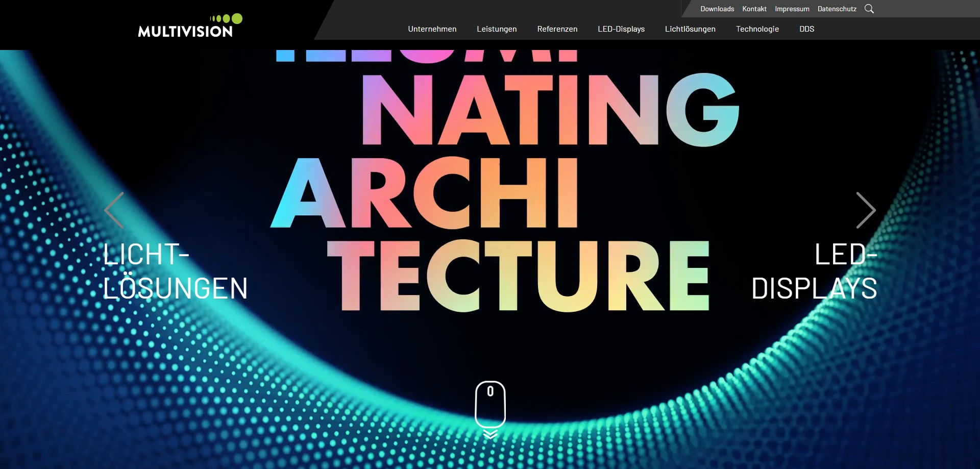Screen dimensions: 980x469
Task: Click the Multivision logo
Action: [190, 26]
